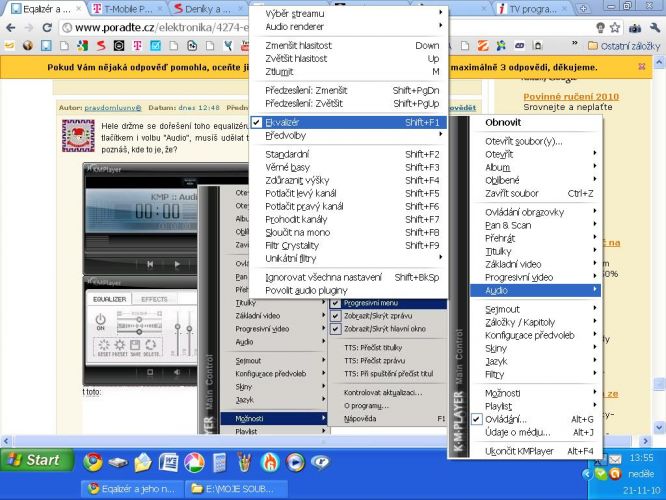Image resolution: width=666 pixels, height=500 pixels.
Task: Launch Picasa from the quick launch bar
Action: point(194,462)
